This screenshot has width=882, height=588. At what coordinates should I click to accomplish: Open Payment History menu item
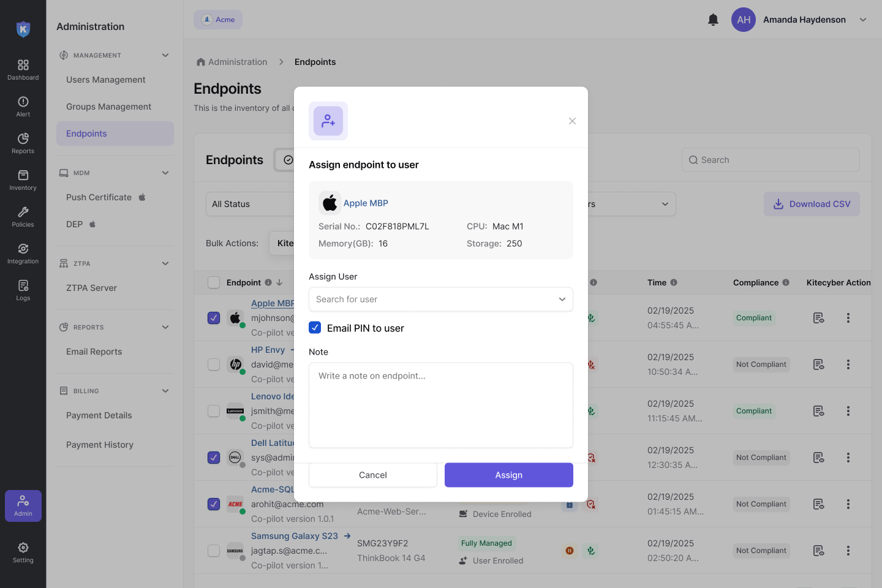100,445
